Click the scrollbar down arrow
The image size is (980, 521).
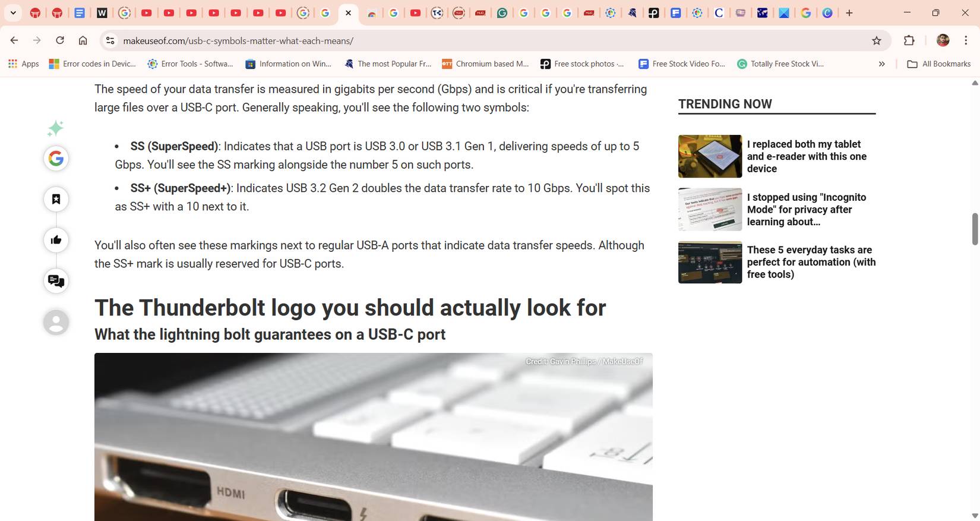click(x=975, y=516)
